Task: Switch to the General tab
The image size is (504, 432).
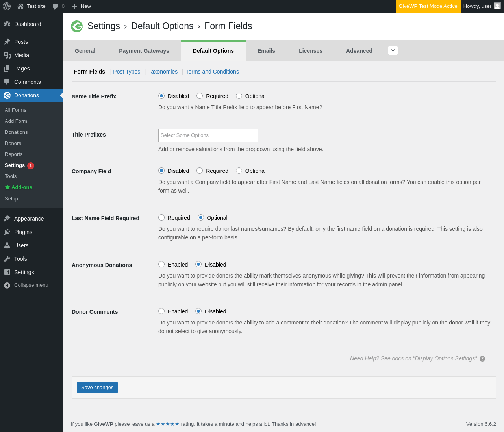Action: tap(85, 51)
